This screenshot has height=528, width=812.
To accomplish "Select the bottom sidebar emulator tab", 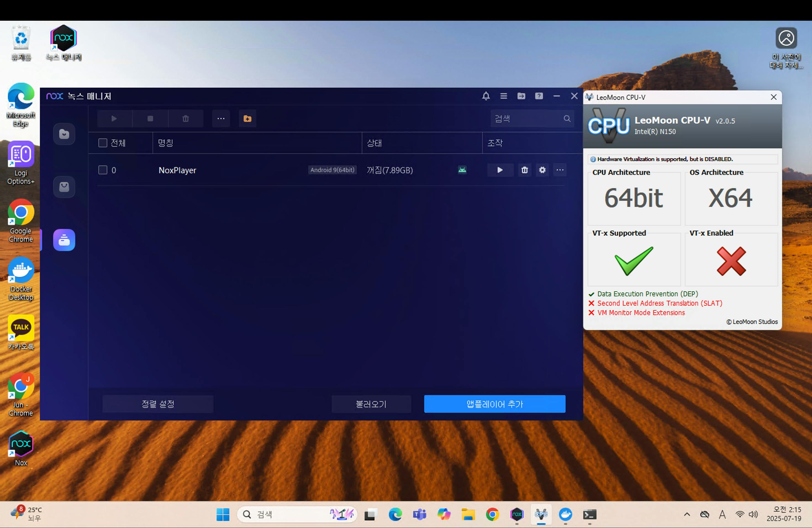I will (64, 240).
